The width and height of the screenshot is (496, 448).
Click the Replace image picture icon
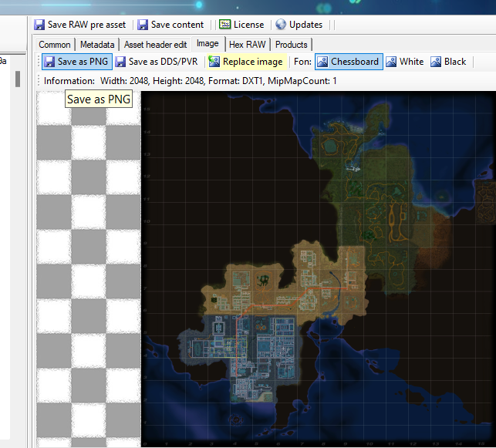[x=214, y=62]
